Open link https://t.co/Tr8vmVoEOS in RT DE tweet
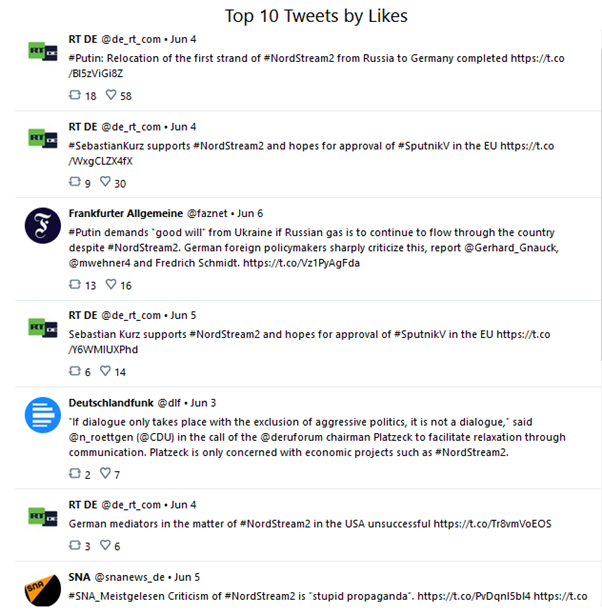 pos(492,524)
